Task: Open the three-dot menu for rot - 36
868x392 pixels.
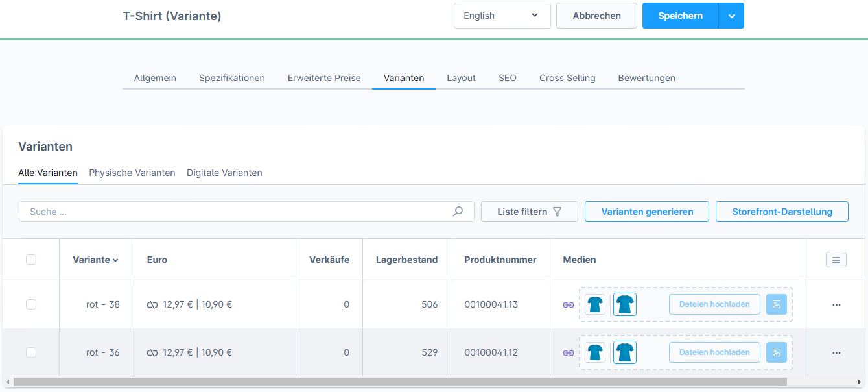Action: 836,353
